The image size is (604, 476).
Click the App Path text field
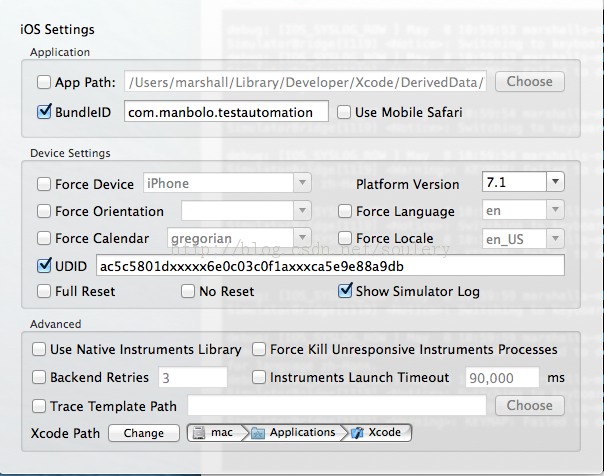tap(305, 81)
